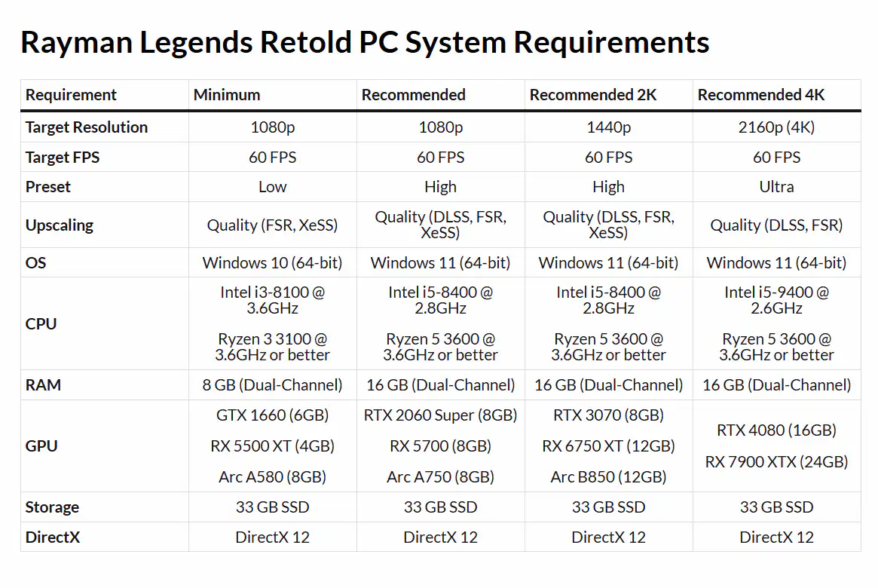
Task: Select the 'Quality (DLSS, FSR)' cell
Action: [x=777, y=225]
